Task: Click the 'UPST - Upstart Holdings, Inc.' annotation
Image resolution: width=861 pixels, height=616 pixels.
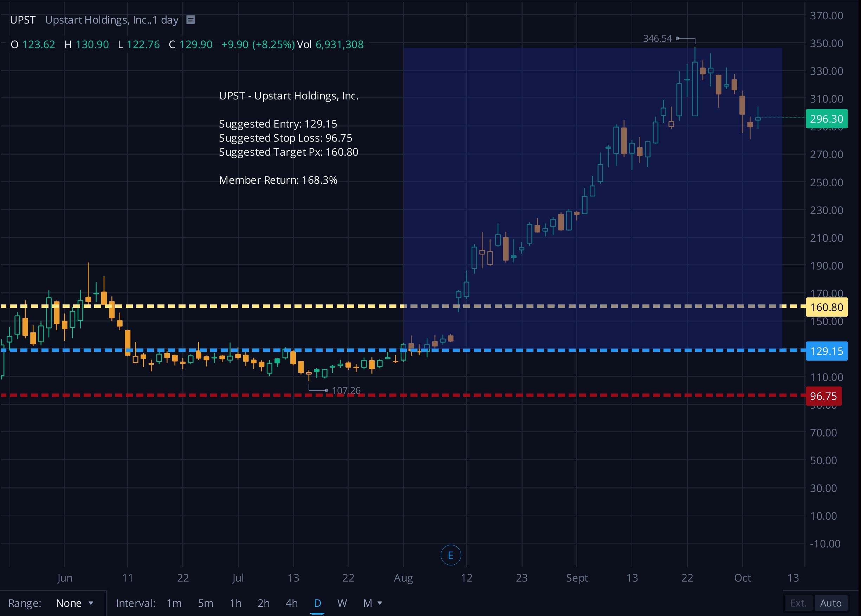Action: (x=289, y=96)
